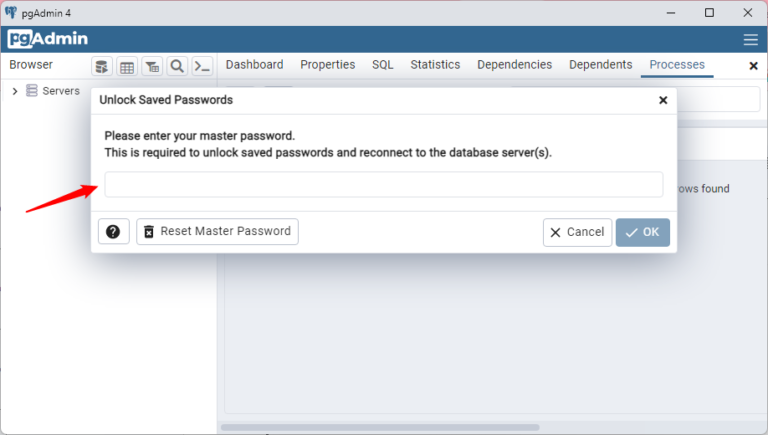Image resolution: width=768 pixels, height=435 pixels.
Task: Click the Filtered Rows icon
Action: [152, 66]
